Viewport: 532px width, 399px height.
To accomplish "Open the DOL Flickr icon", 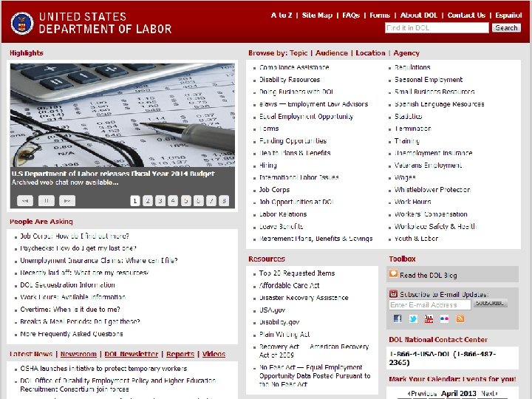I will 444,318.
